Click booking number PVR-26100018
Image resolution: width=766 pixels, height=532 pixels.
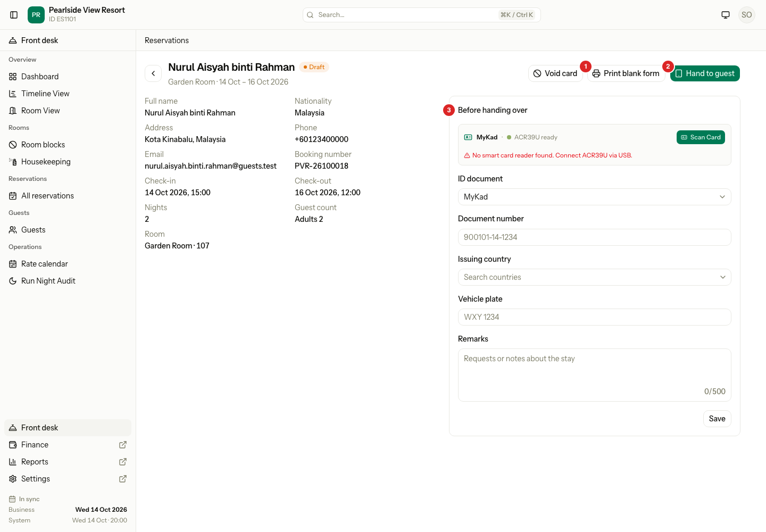tap(321, 166)
